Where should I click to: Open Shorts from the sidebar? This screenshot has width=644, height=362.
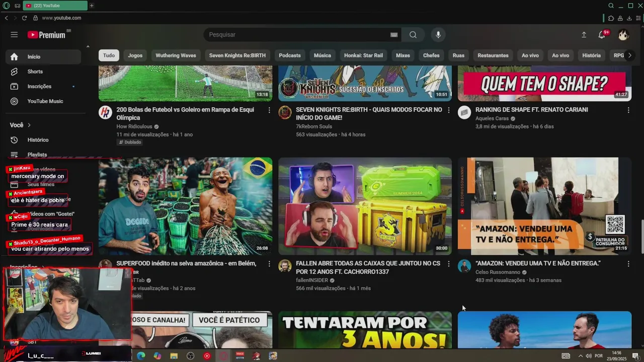[x=44, y=71]
